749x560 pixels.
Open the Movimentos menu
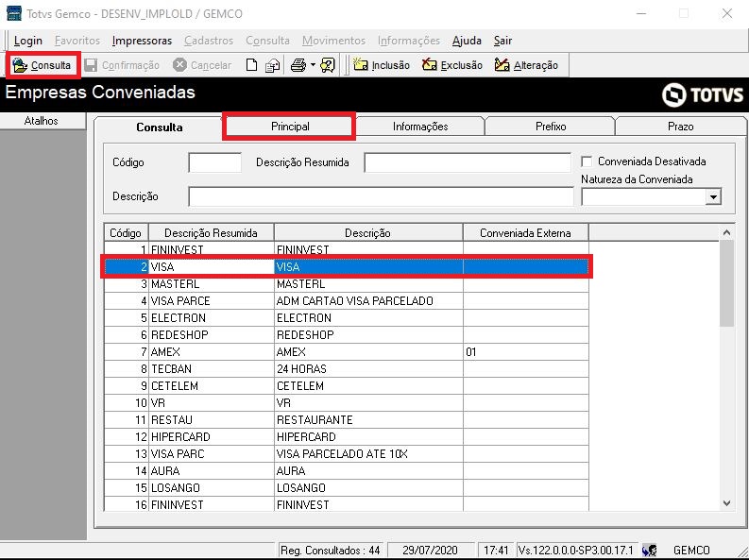pos(334,41)
